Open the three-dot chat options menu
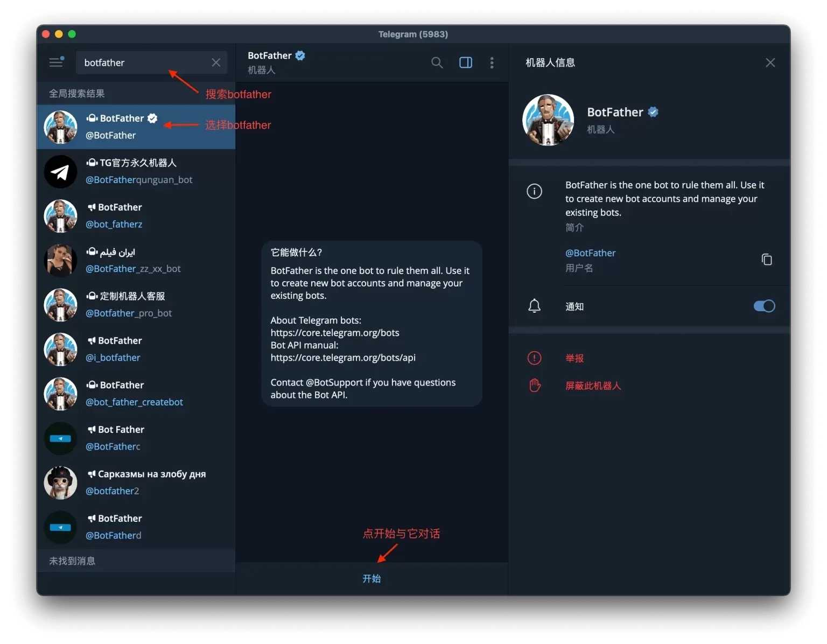827x644 pixels. (x=492, y=62)
